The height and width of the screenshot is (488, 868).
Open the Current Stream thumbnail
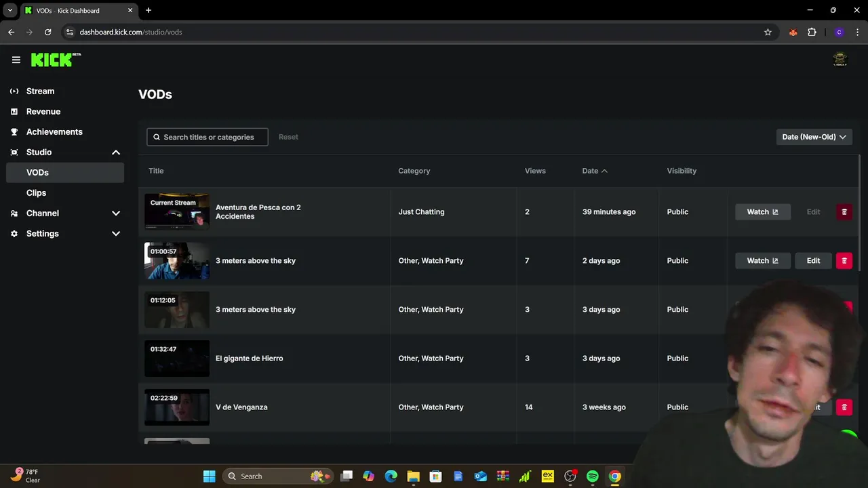(177, 211)
